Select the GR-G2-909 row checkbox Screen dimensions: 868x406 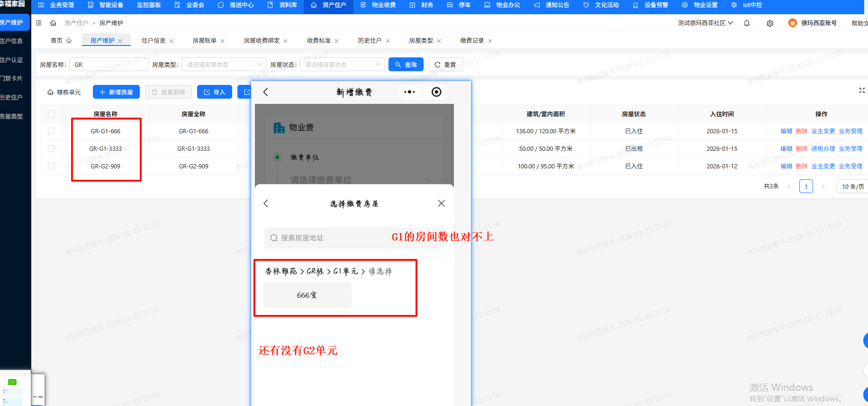[x=51, y=166]
